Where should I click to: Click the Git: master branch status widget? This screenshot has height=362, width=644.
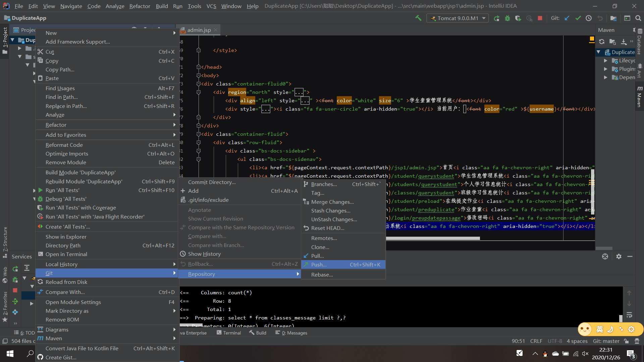click(606, 341)
